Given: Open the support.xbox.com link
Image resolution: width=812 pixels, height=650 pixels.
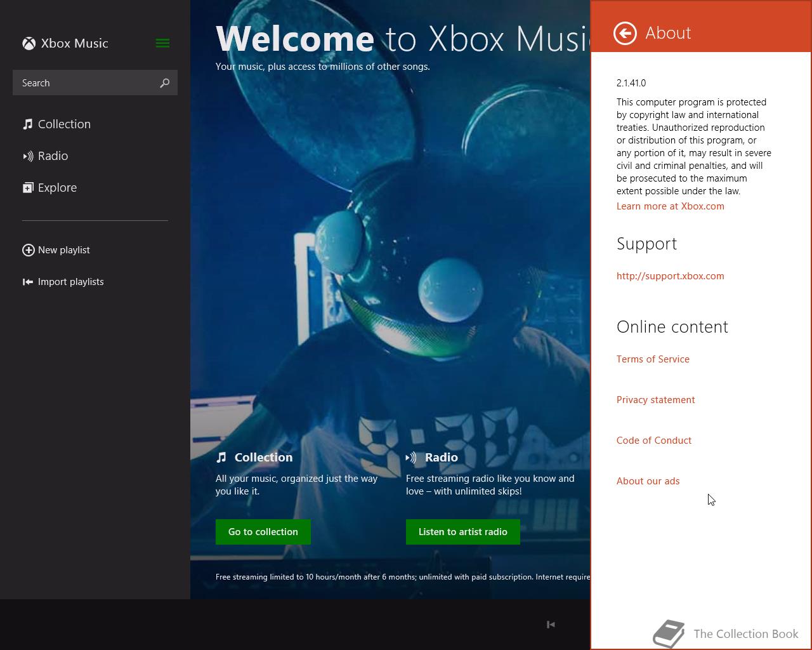Looking at the screenshot, I should point(671,276).
